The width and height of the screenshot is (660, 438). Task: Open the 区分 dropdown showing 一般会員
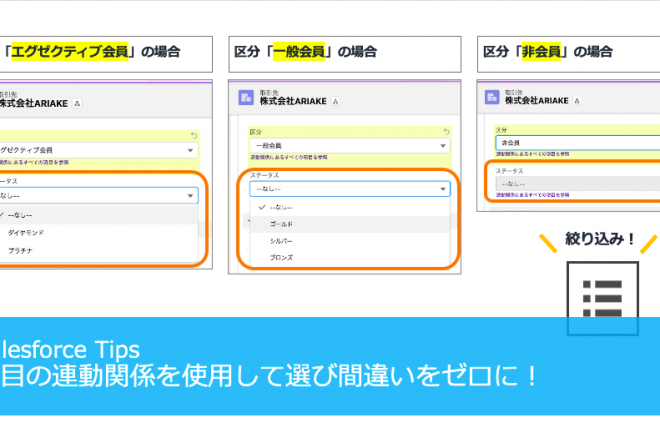(x=347, y=146)
